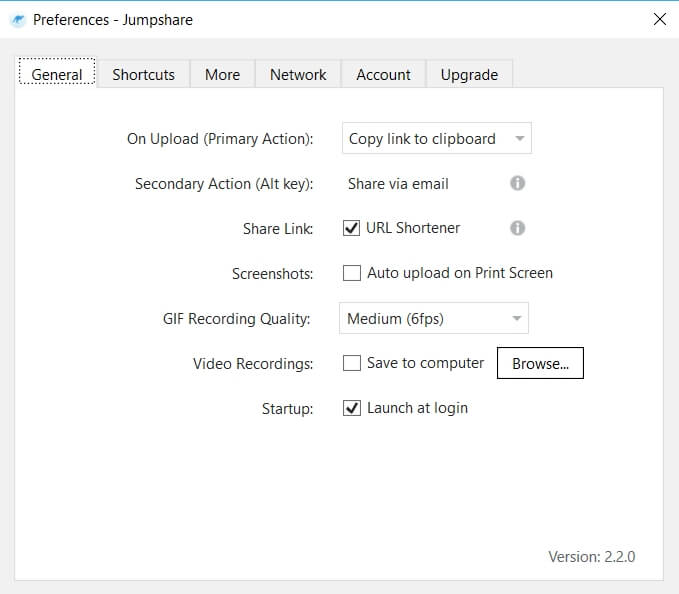
Task: Open the Upgrade tab
Action: click(x=469, y=74)
